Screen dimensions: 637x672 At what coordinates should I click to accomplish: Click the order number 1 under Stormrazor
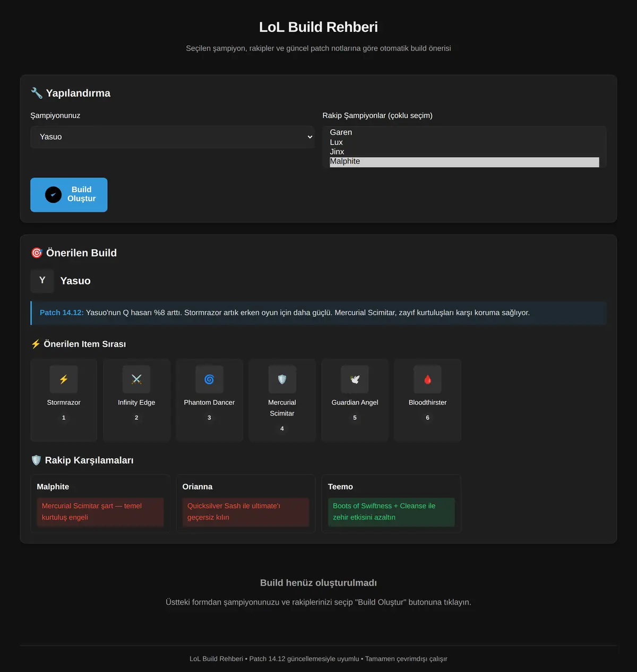[64, 418]
